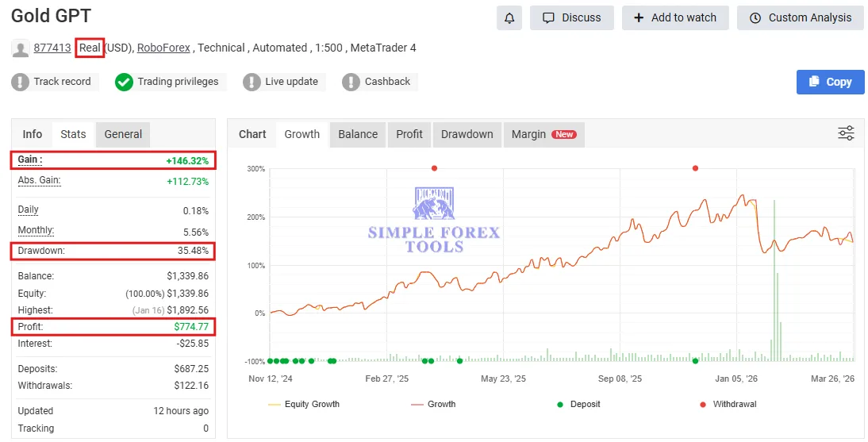The width and height of the screenshot is (868, 442).
Task: Add system to watch list
Action: [x=675, y=17]
